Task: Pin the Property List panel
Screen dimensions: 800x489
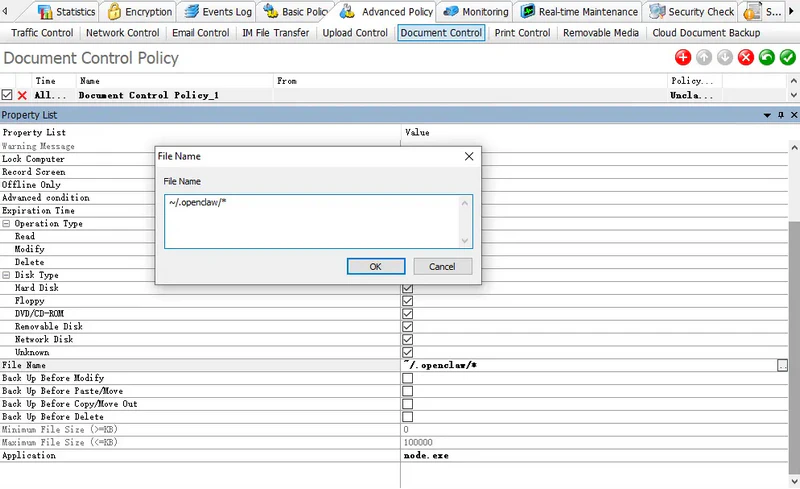Action: pyautogui.click(x=781, y=115)
